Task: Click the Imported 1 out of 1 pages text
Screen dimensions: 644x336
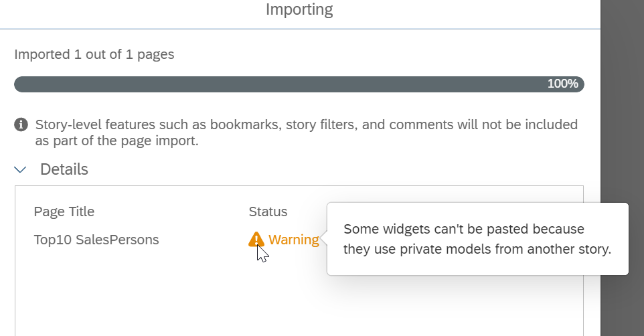Action: (x=94, y=54)
